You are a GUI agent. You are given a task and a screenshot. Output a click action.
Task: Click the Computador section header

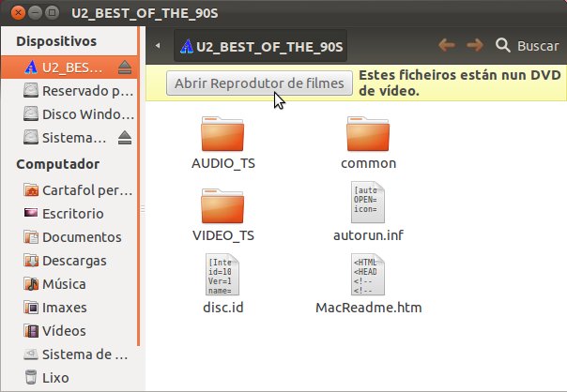(x=58, y=164)
